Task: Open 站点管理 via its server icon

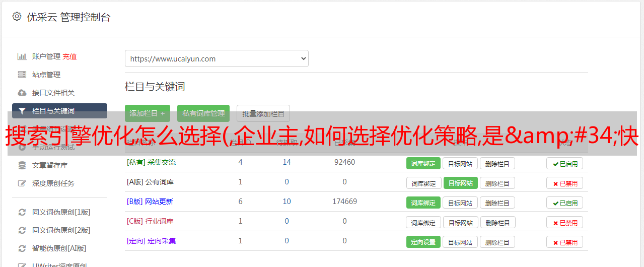Action: 22,75
